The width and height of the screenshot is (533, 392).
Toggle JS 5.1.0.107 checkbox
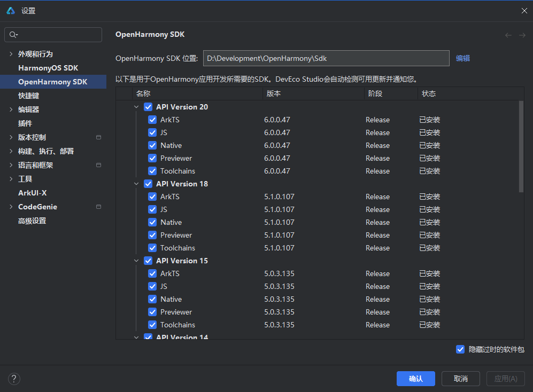152,209
